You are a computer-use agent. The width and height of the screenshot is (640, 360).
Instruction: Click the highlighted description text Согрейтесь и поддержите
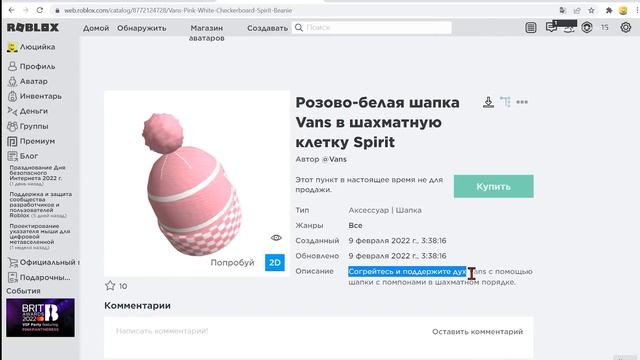(407, 271)
